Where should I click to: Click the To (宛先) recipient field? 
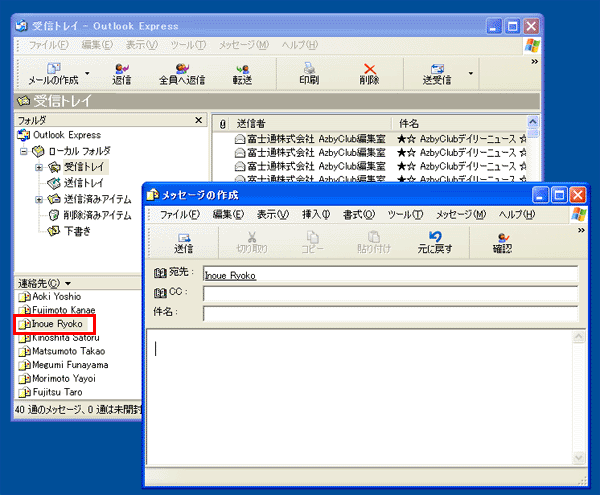tap(390, 274)
